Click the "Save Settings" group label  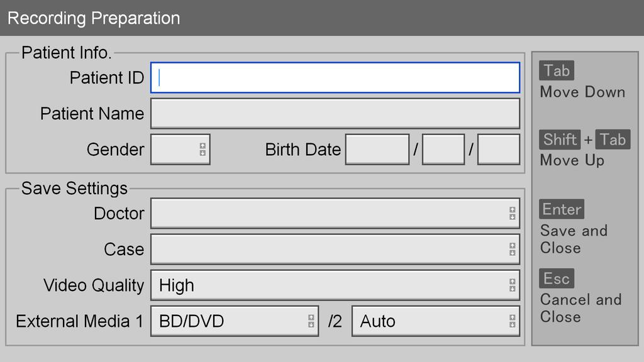tap(74, 189)
